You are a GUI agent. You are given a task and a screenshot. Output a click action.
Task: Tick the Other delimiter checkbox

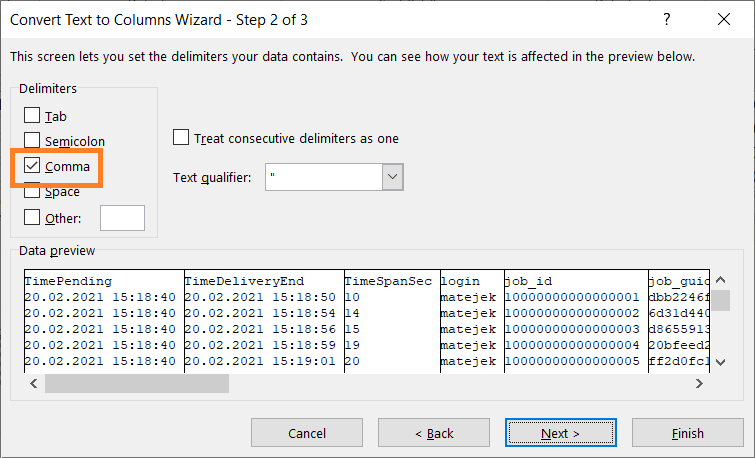tap(32, 217)
